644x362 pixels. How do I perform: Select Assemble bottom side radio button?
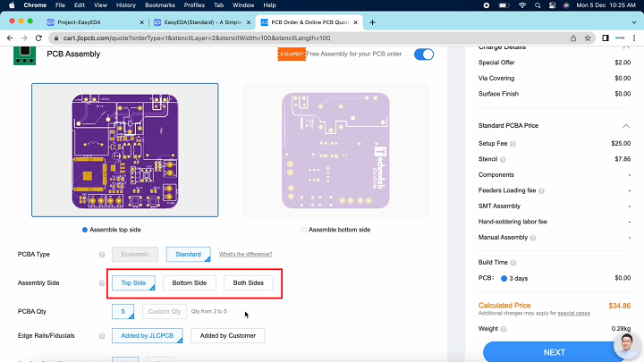tap(304, 230)
